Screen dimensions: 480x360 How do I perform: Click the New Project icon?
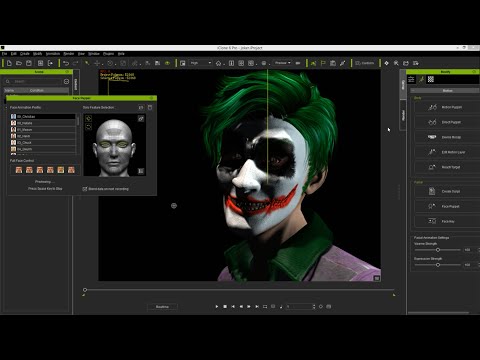[9, 63]
